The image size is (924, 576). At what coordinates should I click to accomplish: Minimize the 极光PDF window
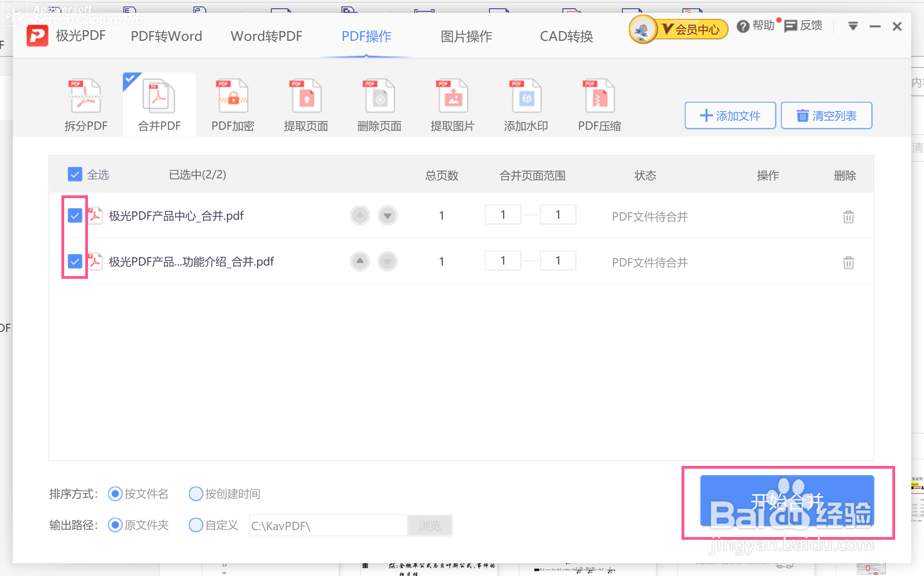pyautogui.click(x=875, y=27)
